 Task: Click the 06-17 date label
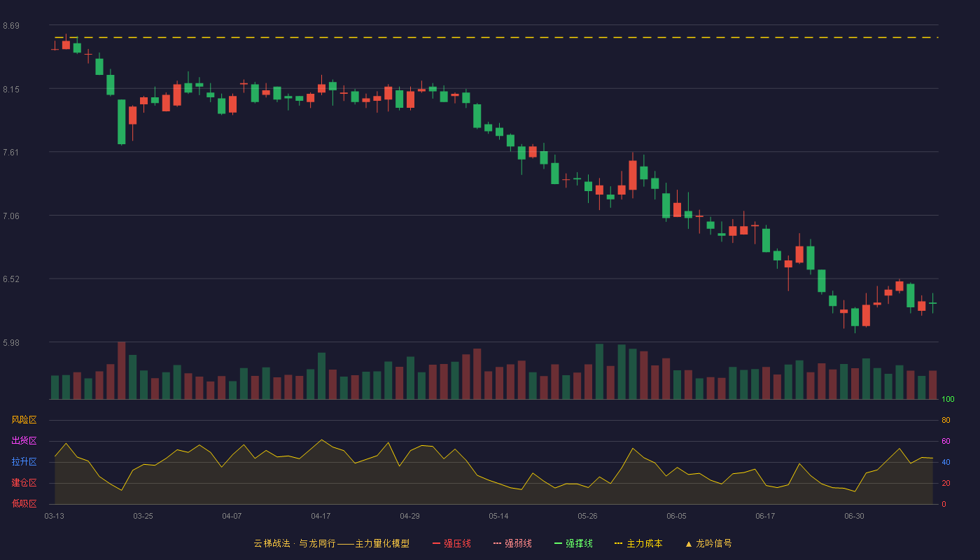click(x=766, y=516)
